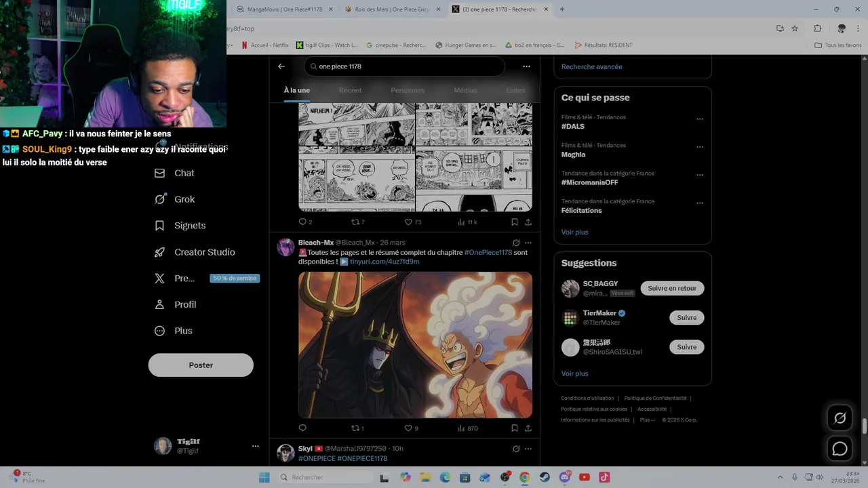Go back using the arrow beside search
This screenshot has width=868, height=488.
tap(281, 66)
